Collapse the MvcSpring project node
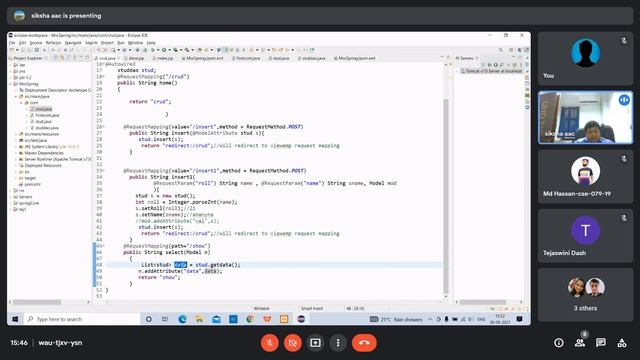The image size is (640, 360). coord(11,84)
